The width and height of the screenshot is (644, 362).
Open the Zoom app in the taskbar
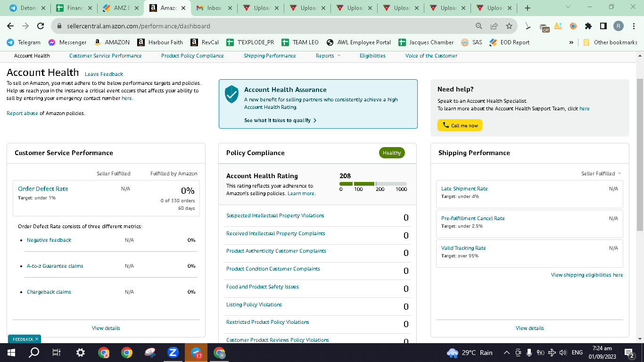173,353
